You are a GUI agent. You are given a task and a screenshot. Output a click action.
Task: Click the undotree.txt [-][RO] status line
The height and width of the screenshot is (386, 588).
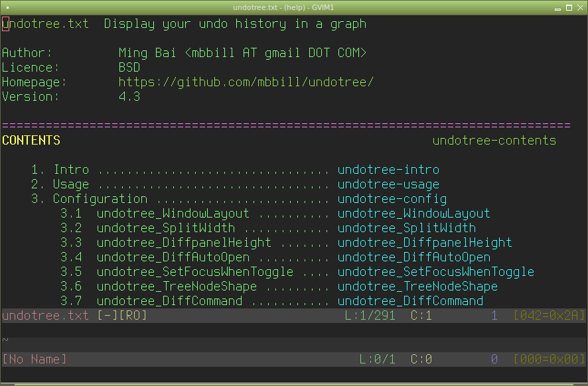pyautogui.click(x=294, y=316)
